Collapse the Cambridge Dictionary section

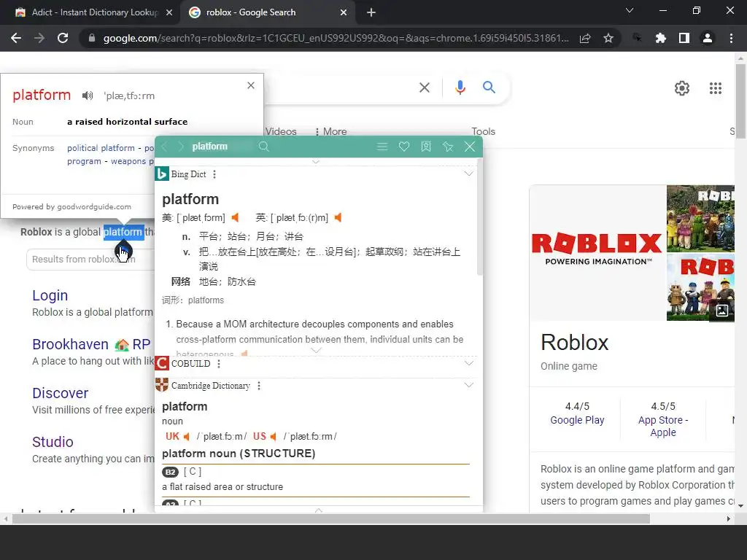[469, 385]
